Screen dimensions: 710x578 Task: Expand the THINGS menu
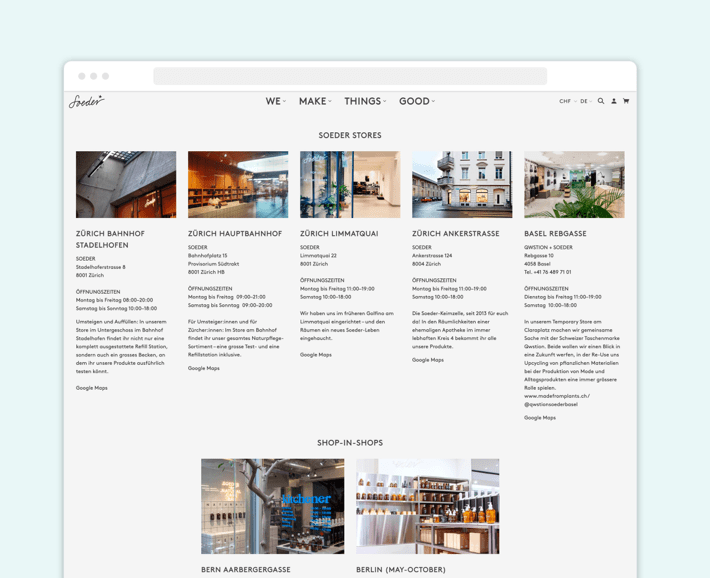pos(365,101)
